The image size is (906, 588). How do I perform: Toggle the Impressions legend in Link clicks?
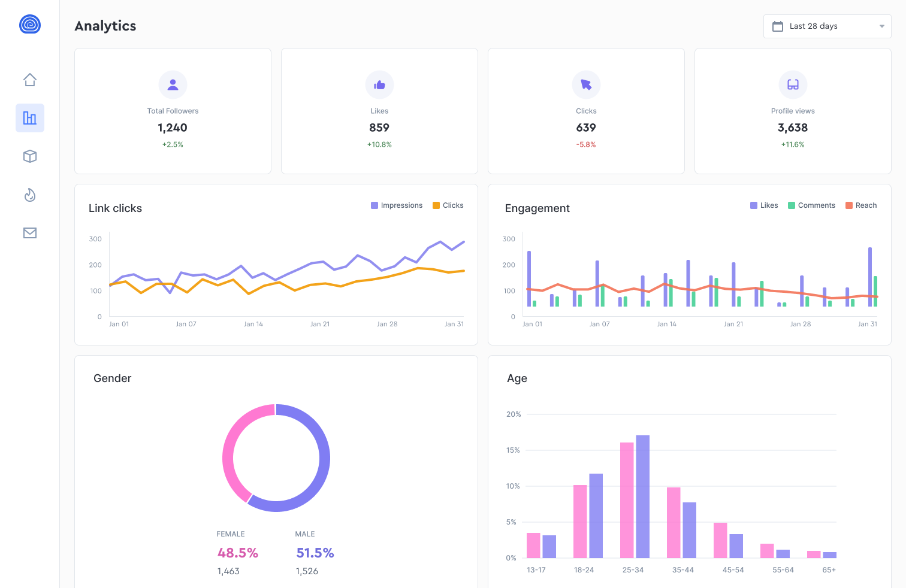click(x=397, y=205)
